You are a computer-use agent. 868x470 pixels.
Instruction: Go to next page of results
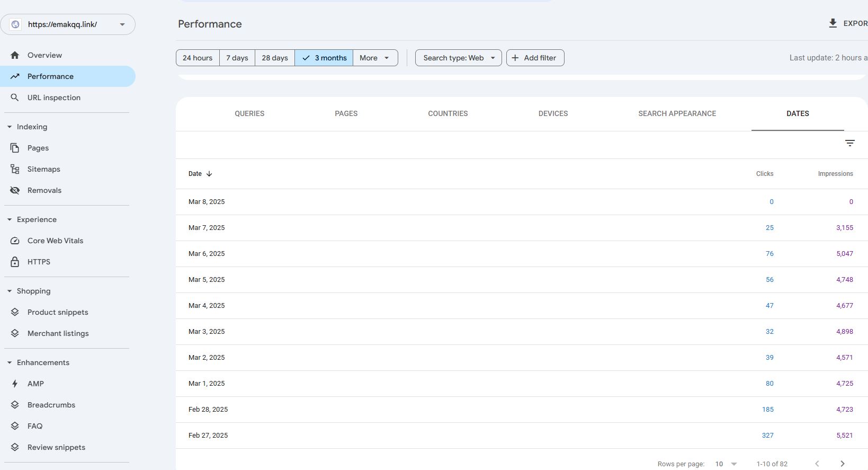pos(842,464)
